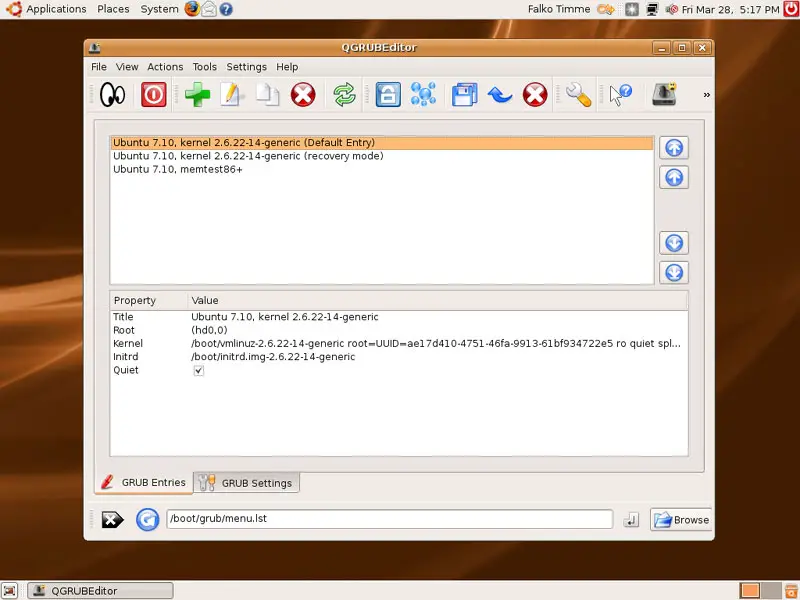Screen dimensions: 800x600
Task: Click the topmost blue up-arrow button
Action: coord(674,148)
